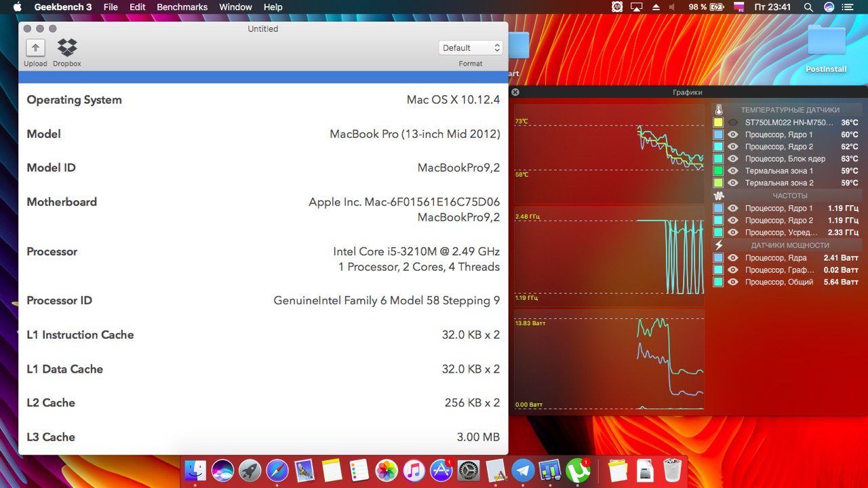Open the Geekbench 3 application menu
The image size is (868, 488).
pyautogui.click(x=63, y=7)
